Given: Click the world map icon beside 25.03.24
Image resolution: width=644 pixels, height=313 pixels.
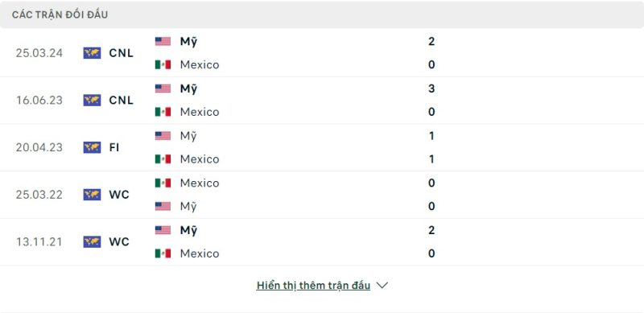Looking at the screenshot, I should coord(92,53).
